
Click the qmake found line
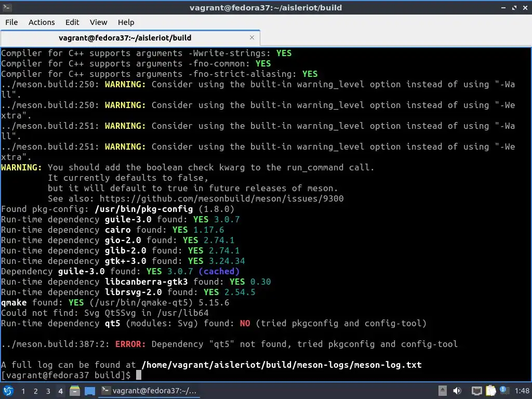pyautogui.click(x=115, y=303)
